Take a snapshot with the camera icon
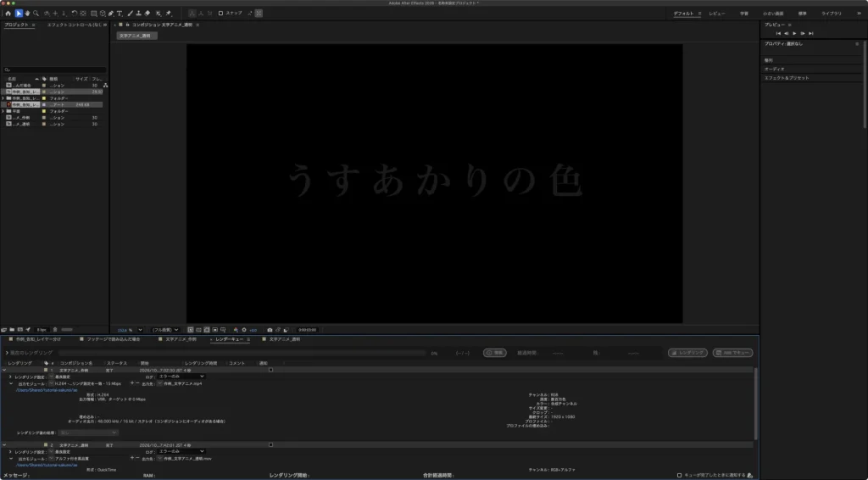Viewport: 868px width, 480px height. pos(270,330)
